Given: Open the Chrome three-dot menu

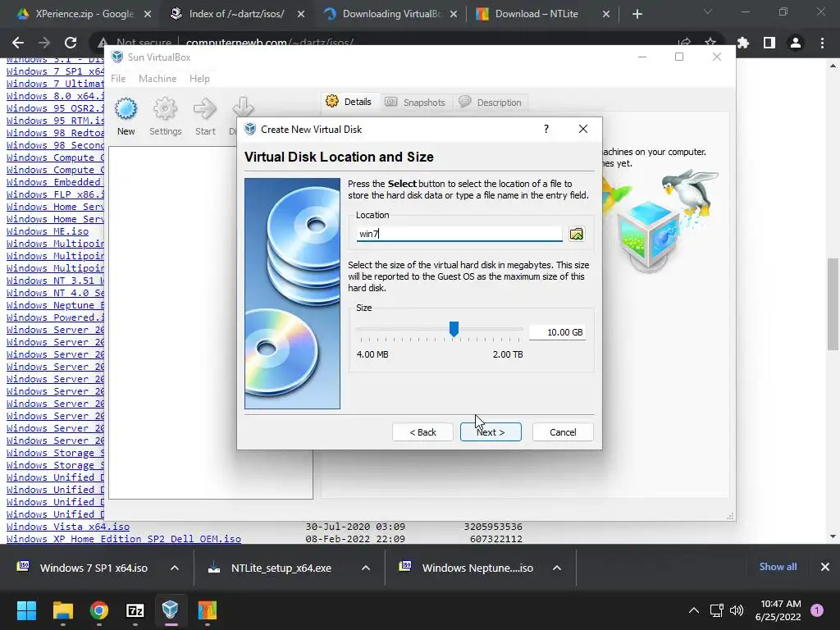Looking at the screenshot, I should pos(822,43).
